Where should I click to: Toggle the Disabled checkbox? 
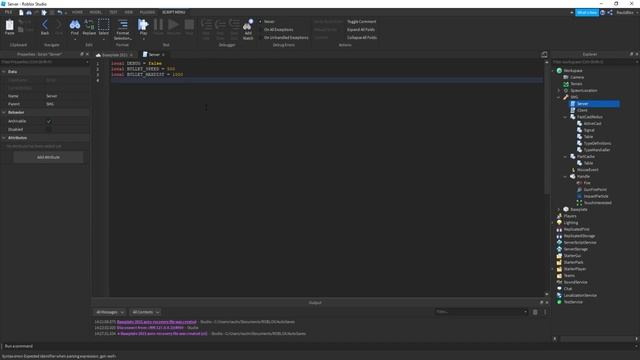tap(49, 129)
